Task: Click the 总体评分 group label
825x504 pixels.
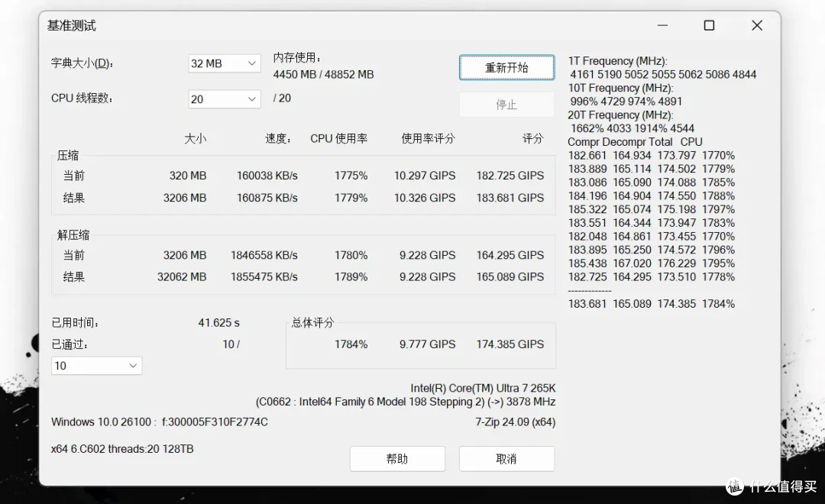Action: tap(313, 322)
